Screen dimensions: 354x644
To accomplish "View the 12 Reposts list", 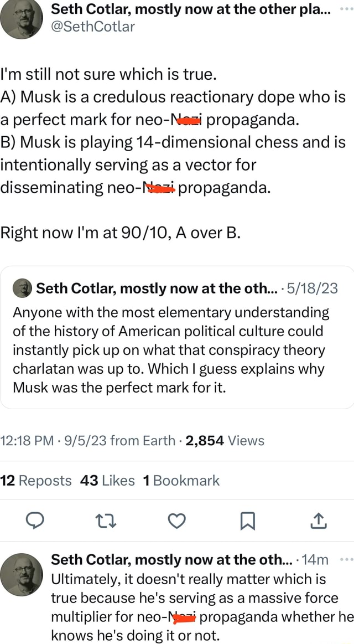I will tap(35, 480).
